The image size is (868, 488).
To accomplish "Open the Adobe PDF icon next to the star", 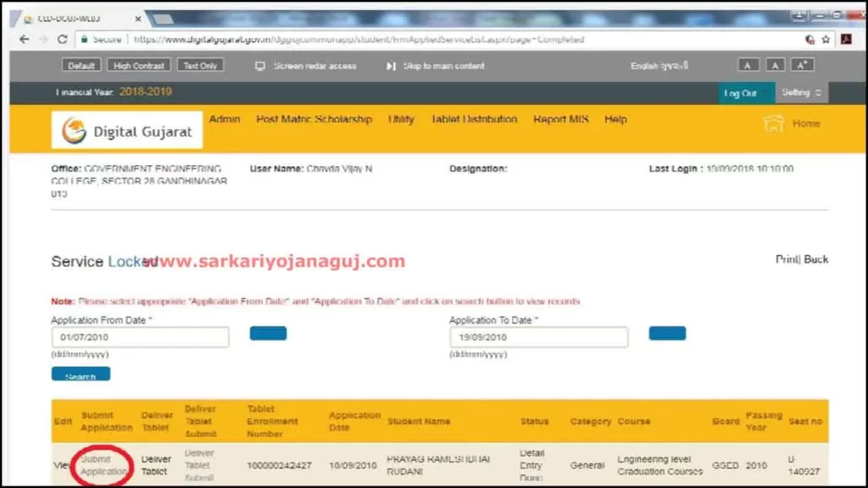I will 846,38.
